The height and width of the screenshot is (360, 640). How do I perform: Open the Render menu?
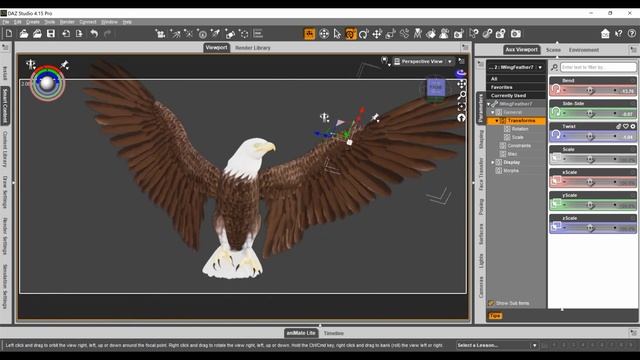click(x=67, y=22)
